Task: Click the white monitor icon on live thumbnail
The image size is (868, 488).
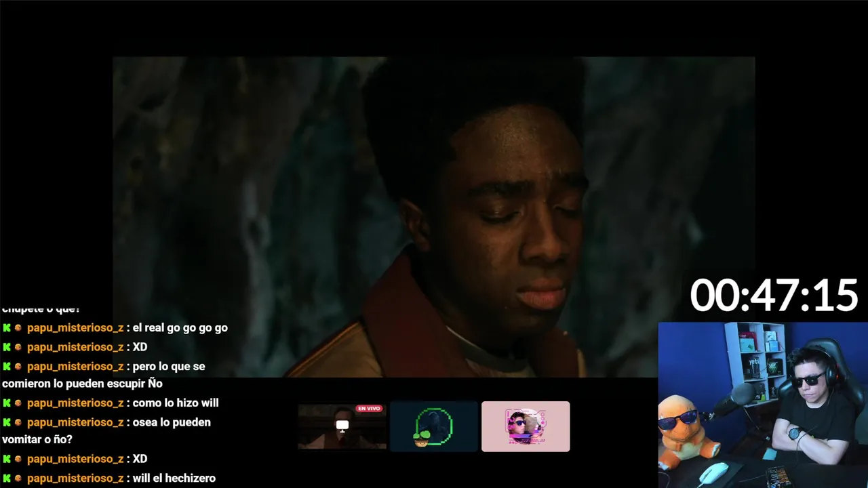Action: [x=342, y=426]
